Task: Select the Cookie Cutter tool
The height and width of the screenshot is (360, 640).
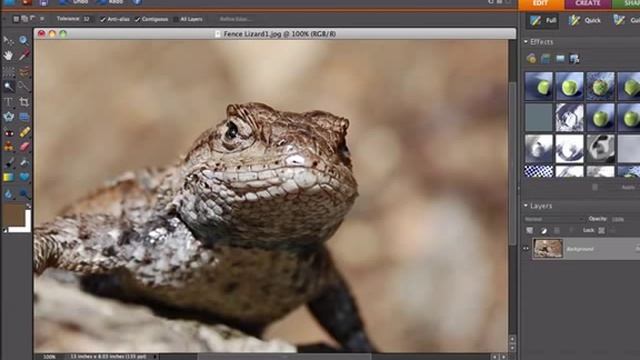Action: pyautogui.click(x=8, y=117)
